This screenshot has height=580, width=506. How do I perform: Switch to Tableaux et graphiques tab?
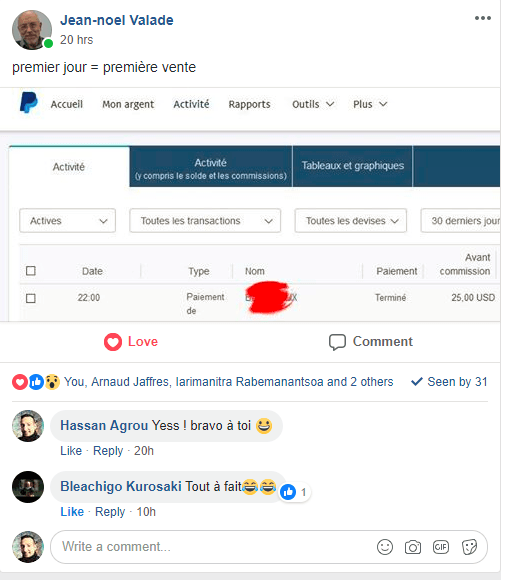[x=352, y=166]
